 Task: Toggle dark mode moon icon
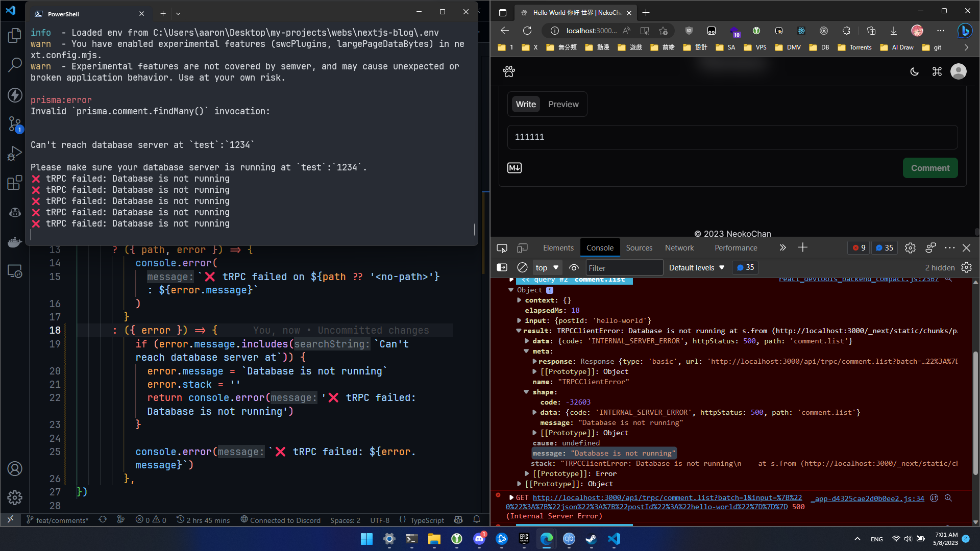(x=914, y=71)
